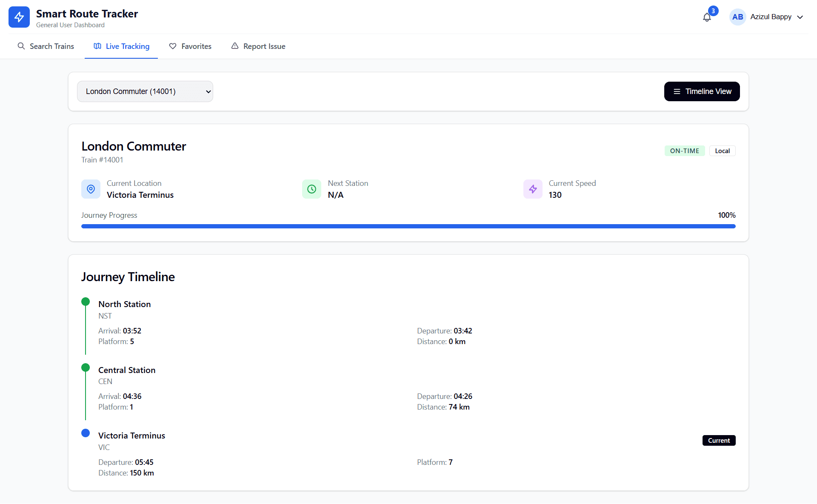Click the Timeline View list icon
Image resolution: width=817 pixels, height=504 pixels.
pos(677,91)
